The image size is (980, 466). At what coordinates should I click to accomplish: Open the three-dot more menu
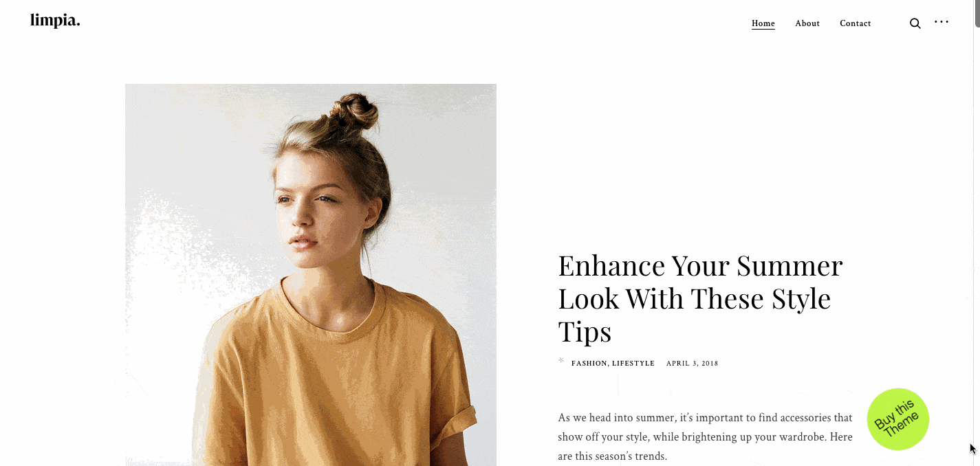pos(941,22)
